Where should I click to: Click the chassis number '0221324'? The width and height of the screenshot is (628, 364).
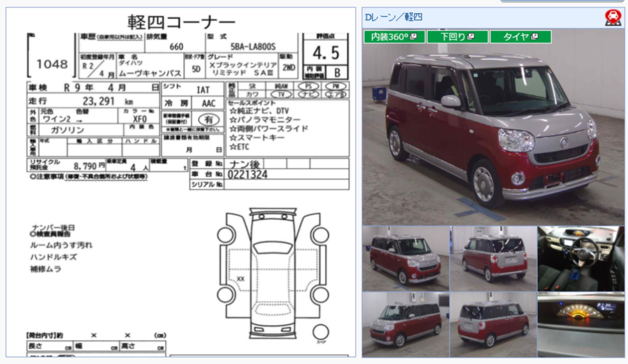pyautogui.click(x=247, y=174)
